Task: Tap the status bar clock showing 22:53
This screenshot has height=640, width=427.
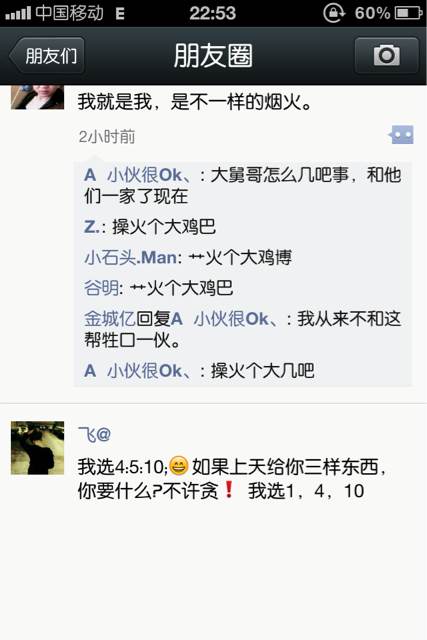Action: point(213,13)
